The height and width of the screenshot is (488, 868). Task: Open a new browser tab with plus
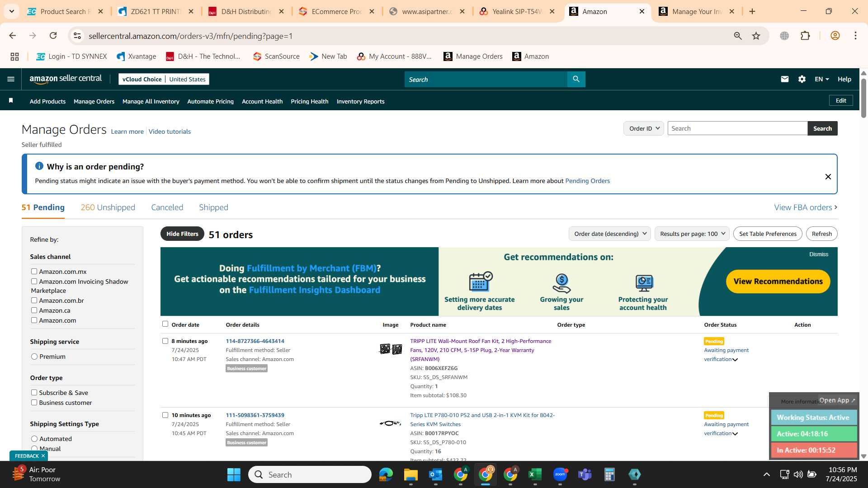[752, 11]
